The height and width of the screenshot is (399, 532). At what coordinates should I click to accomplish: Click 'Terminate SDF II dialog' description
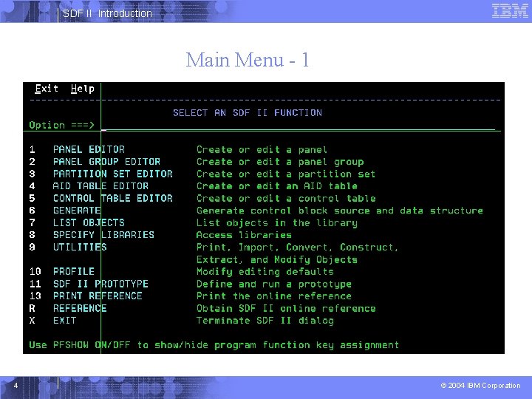265,321
